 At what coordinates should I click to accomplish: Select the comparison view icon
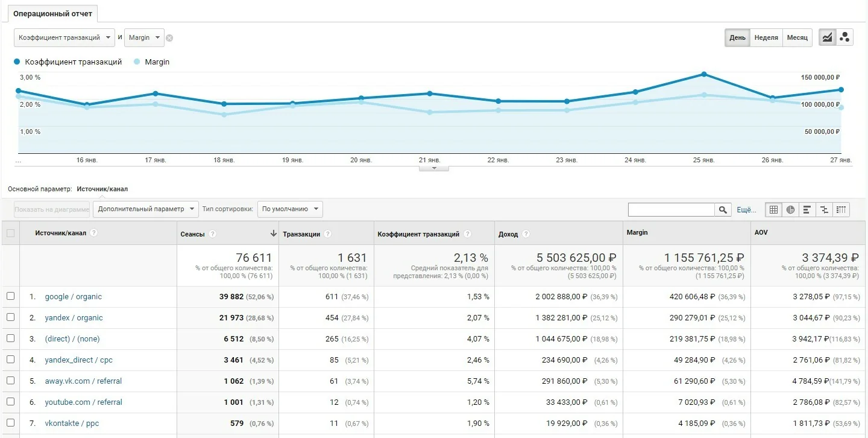coord(824,209)
